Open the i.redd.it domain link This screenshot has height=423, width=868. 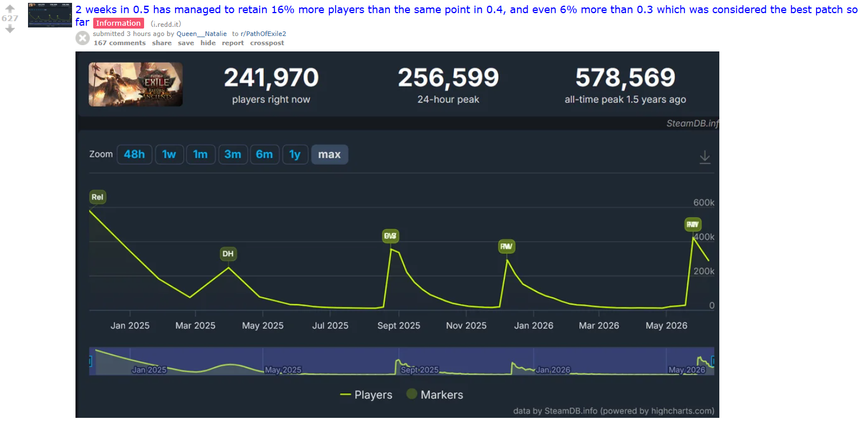(166, 23)
